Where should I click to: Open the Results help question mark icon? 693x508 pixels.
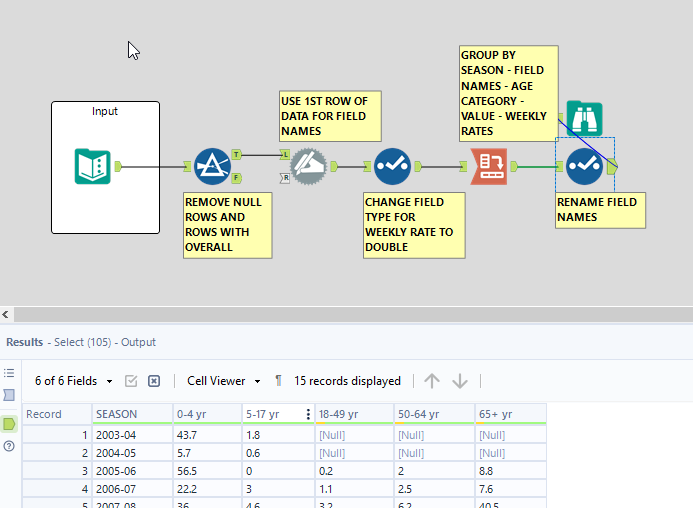(x=10, y=446)
